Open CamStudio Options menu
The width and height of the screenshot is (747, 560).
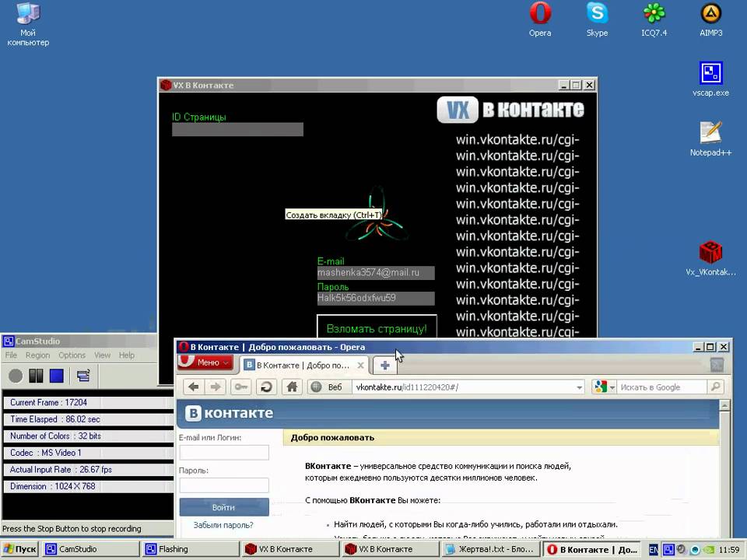[x=72, y=355]
